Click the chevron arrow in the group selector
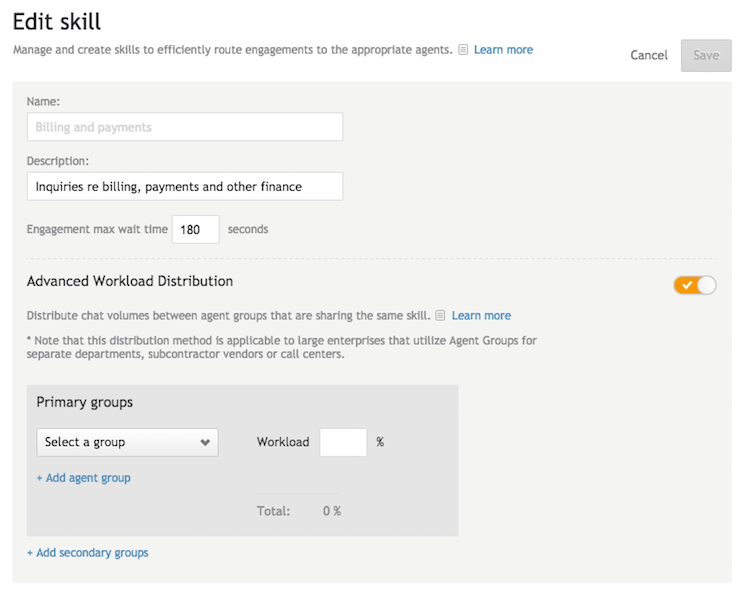Viewport: 750px width, 598px height. pos(205,443)
